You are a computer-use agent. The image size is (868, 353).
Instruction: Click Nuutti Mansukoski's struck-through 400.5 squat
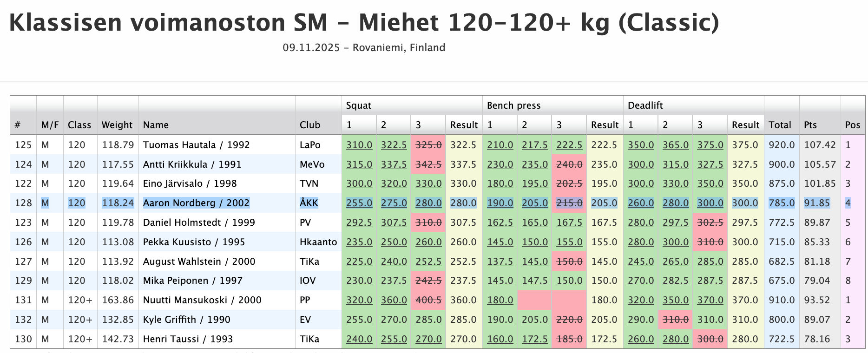pos(428,300)
